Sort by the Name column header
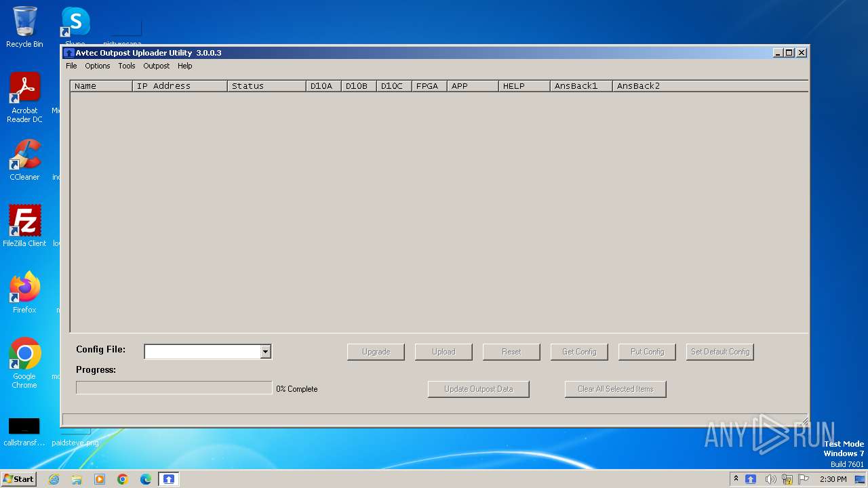This screenshot has height=488, width=868. click(101, 86)
